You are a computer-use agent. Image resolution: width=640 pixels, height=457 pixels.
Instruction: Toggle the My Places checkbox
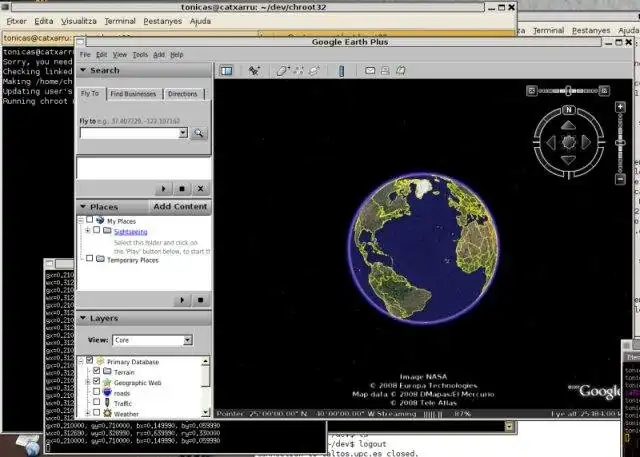point(90,220)
